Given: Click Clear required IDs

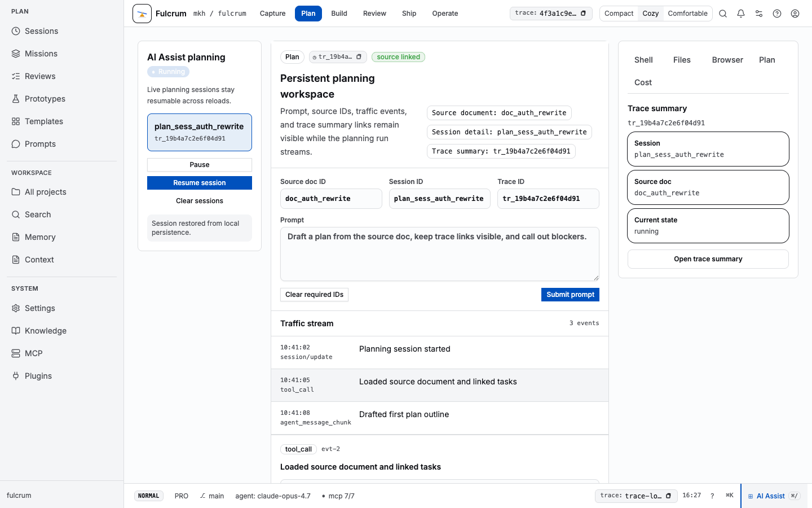Looking at the screenshot, I should [314, 295].
